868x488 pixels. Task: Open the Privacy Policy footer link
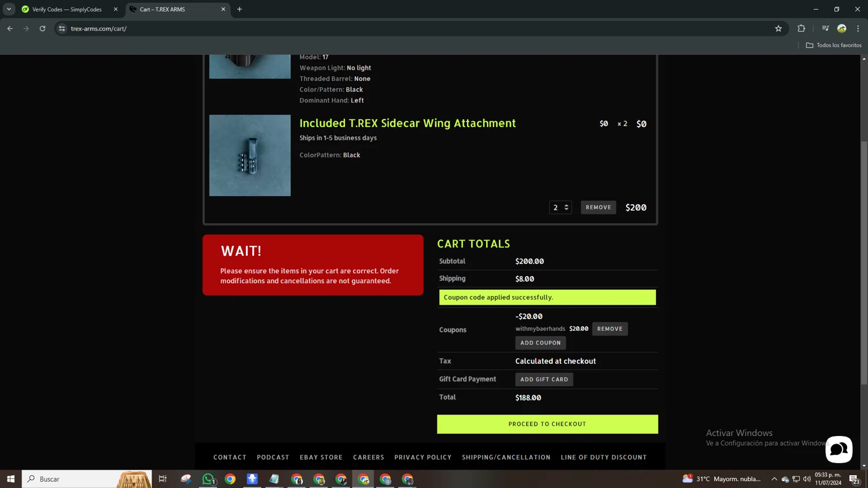click(423, 457)
